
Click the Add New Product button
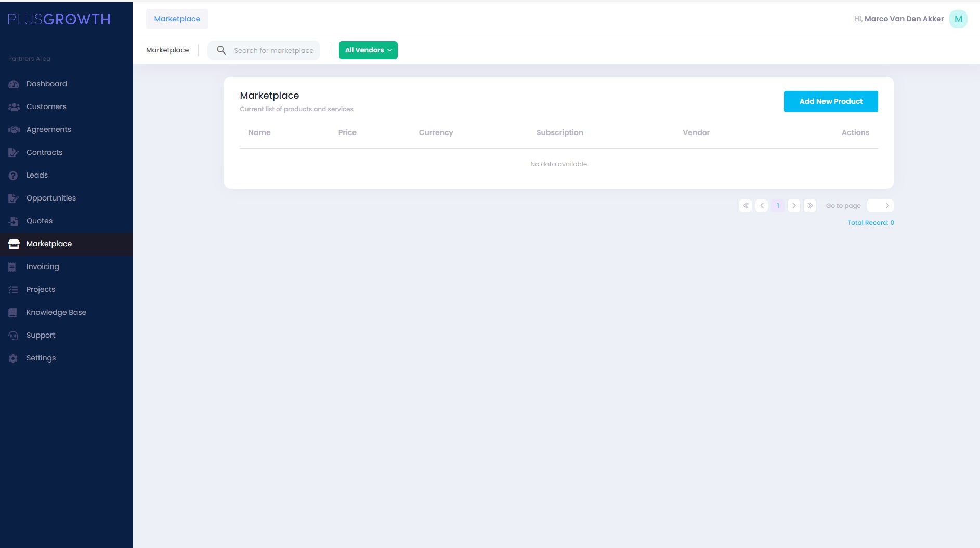coord(830,101)
